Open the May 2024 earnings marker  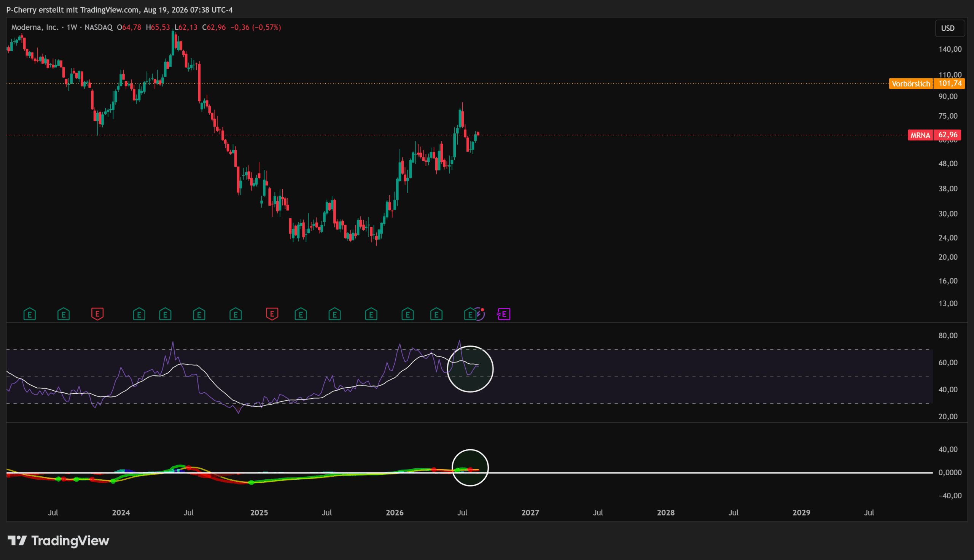point(165,314)
